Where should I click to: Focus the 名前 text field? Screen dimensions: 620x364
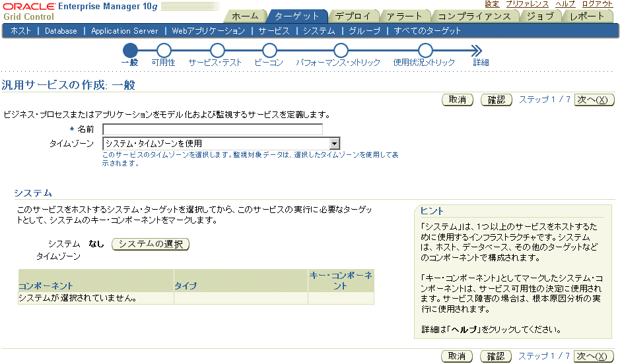click(x=213, y=129)
